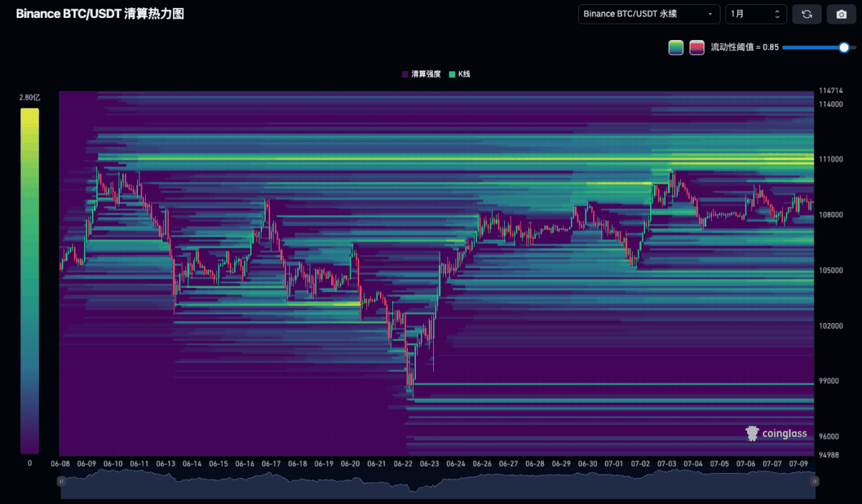Click the 06-16 date axis label
This screenshot has height=504, width=862.
click(x=245, y=464)
